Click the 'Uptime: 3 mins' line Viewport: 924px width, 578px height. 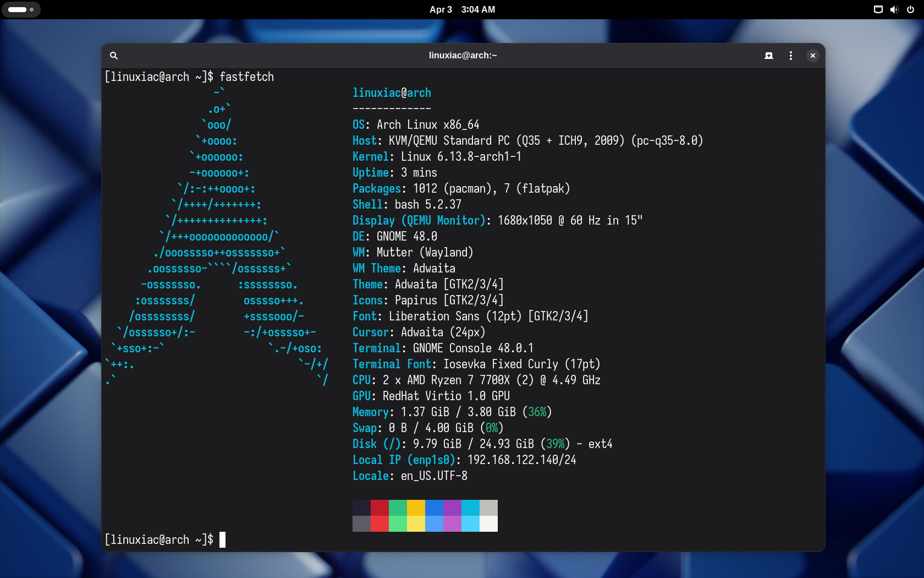[395, 173]
